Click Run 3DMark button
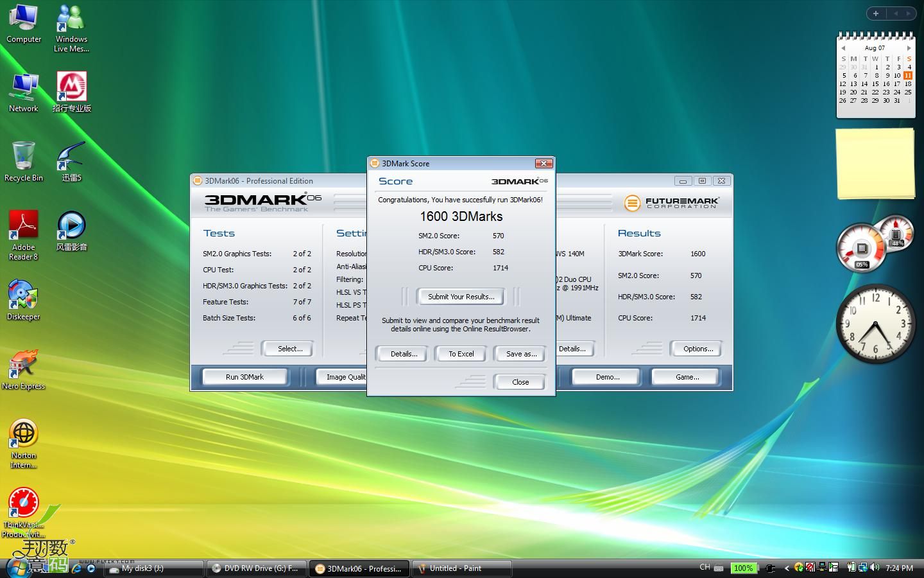Image resolution: width=924 pixels, height=578 pixels. 244,377
